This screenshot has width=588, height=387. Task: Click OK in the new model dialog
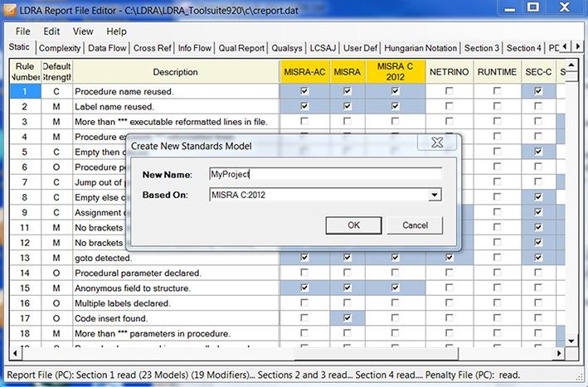[x=353, y=225]
